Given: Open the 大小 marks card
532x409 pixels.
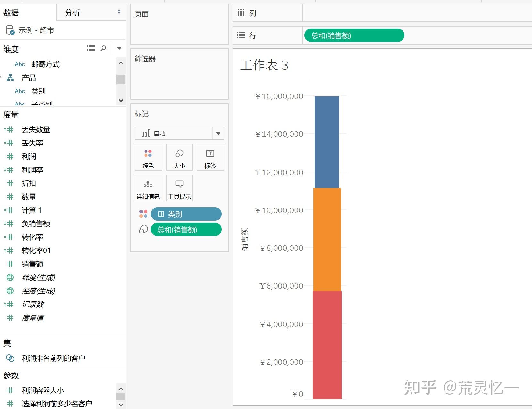Looking at the screenshot, I should 179,158.
